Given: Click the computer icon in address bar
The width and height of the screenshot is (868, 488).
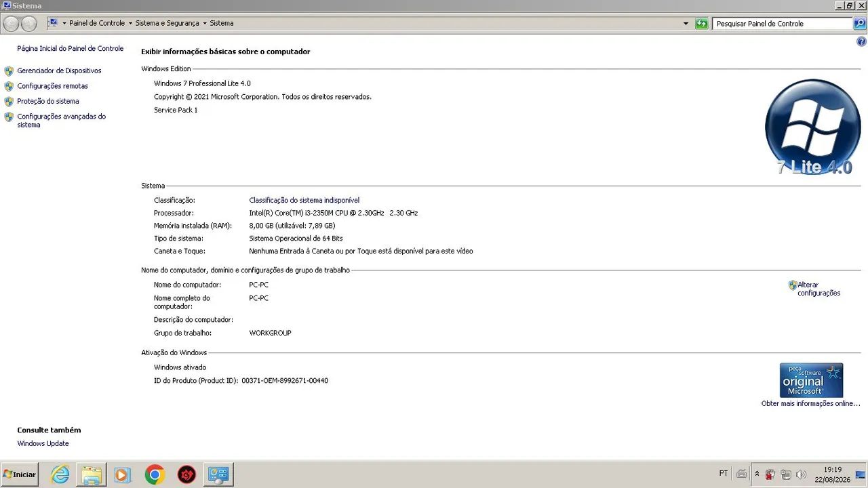Looking at the screenshot, I should click(x=54, y=23).
